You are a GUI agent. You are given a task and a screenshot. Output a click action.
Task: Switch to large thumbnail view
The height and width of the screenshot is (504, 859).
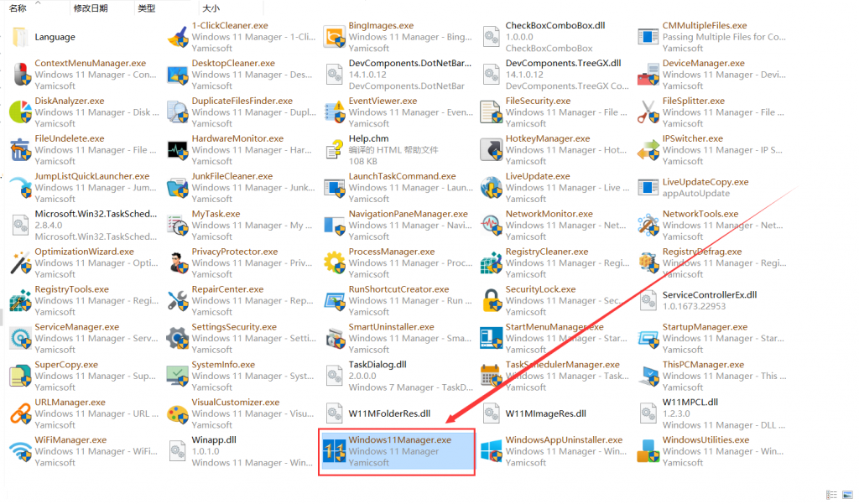(x=846, y=494)
